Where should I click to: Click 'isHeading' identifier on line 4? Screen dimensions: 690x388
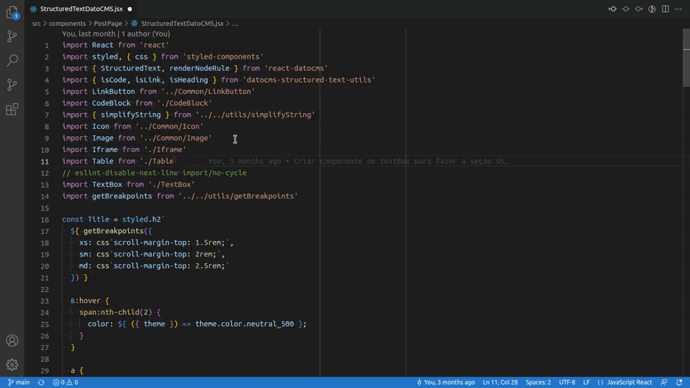tap(189, 80)
